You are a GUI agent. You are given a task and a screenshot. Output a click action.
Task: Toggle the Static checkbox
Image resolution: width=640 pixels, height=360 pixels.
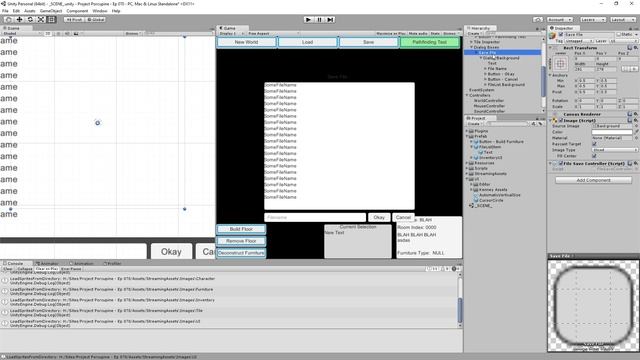pos(618,35)
